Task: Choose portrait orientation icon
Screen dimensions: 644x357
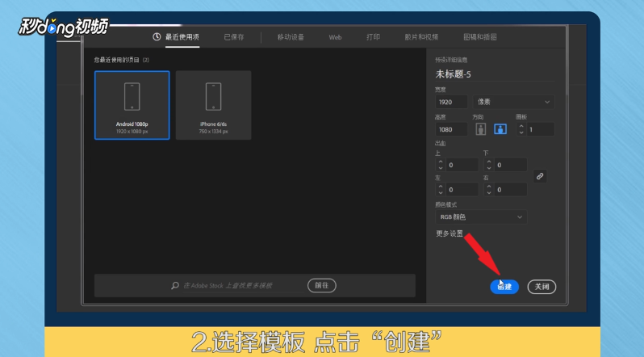Action: click(480, 129)
